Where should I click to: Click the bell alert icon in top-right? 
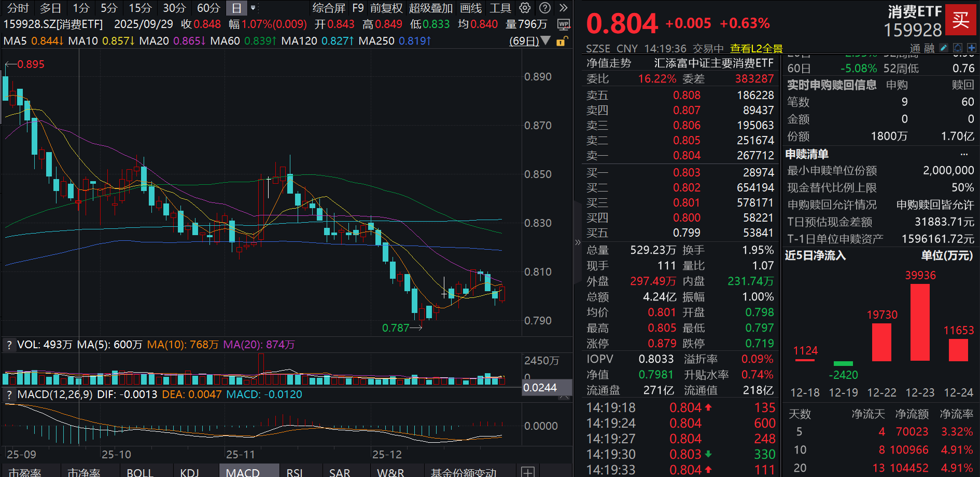958,48
